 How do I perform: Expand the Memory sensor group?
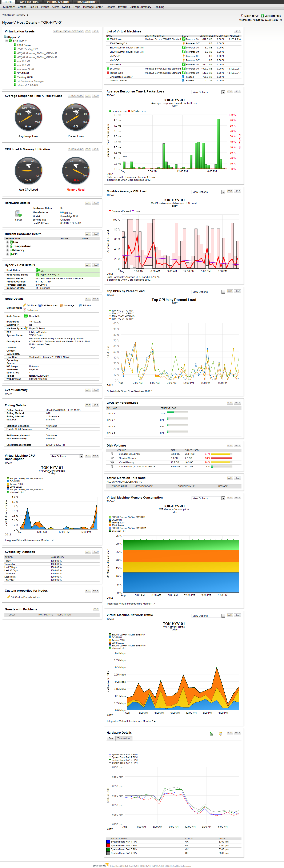7,250
